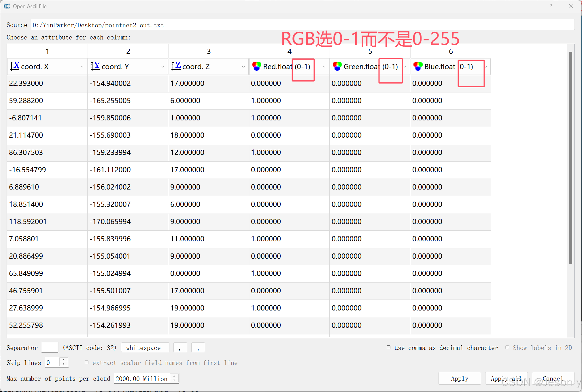Click the Blue.float RGB color icon
Screen dimensions: 582x392
pyautogui.click(x=418, y=66)
